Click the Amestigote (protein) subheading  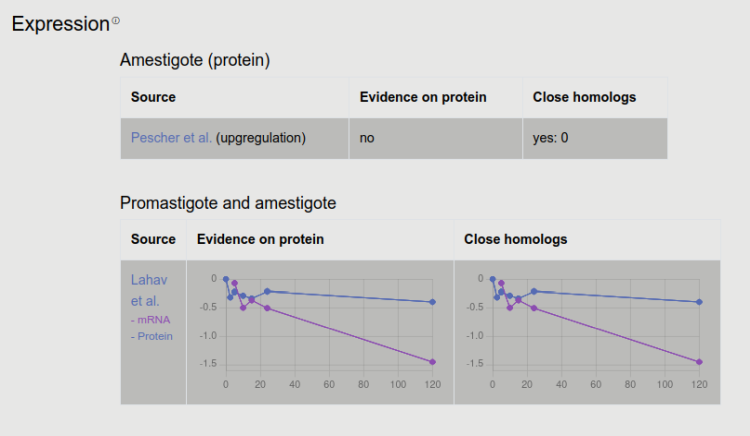[x=195, y=60]
